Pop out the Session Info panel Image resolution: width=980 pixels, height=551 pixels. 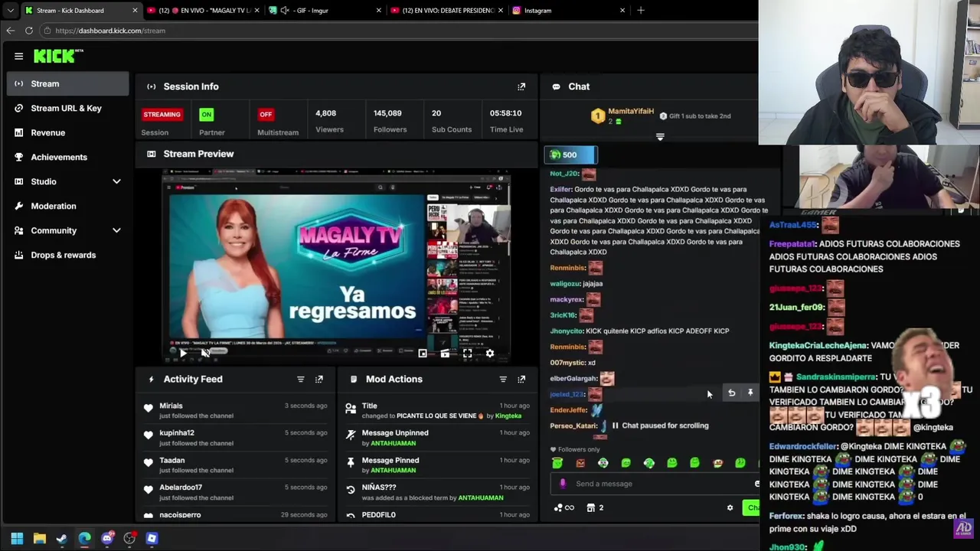tap(521, 86)
